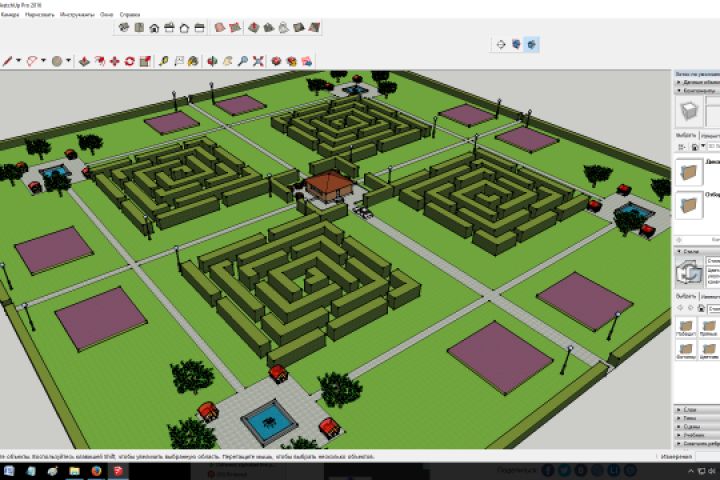Open the first component folder thumbnail
Image resolution: width=720 pixels, height=480 pixels.
pos(688,172)
